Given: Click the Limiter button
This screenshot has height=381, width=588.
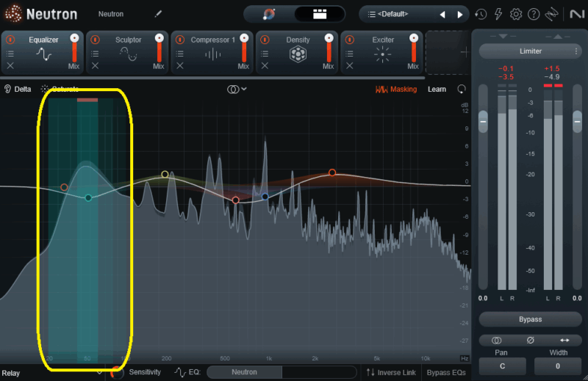Looking at the screenshot, I should pyautogui.click(x=530, y=51).
